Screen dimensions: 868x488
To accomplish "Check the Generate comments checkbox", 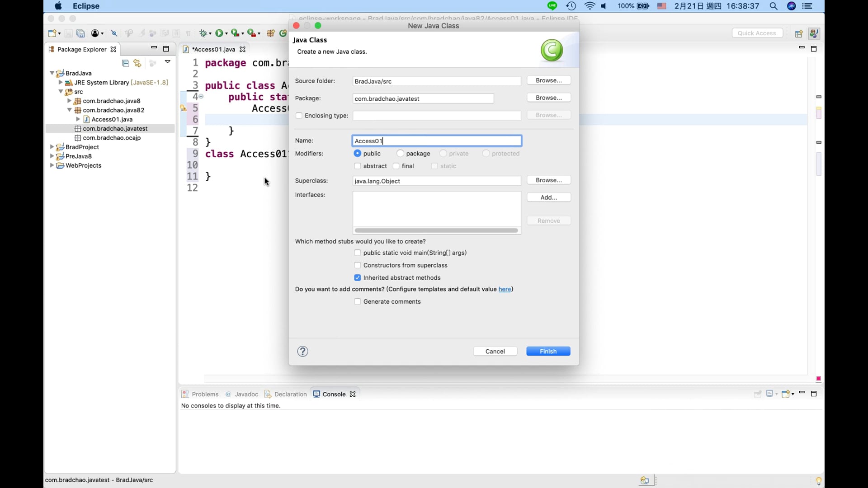I will (358, 302).
